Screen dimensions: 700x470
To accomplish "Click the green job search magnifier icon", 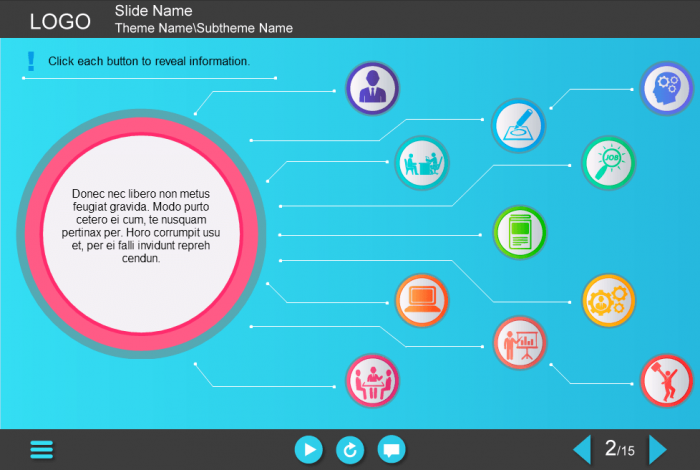I will coord(608,162).
